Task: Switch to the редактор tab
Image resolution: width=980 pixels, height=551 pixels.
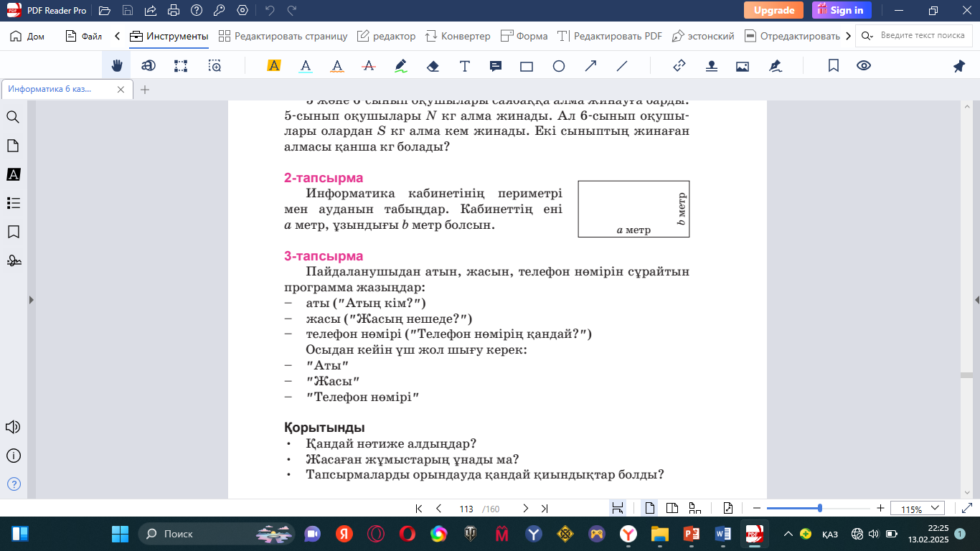Action: 386,36
